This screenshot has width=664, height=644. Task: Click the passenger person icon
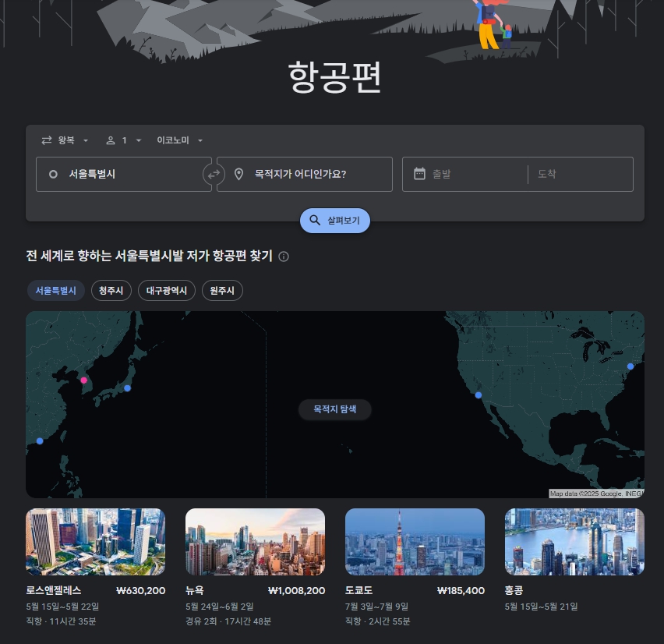111,140
